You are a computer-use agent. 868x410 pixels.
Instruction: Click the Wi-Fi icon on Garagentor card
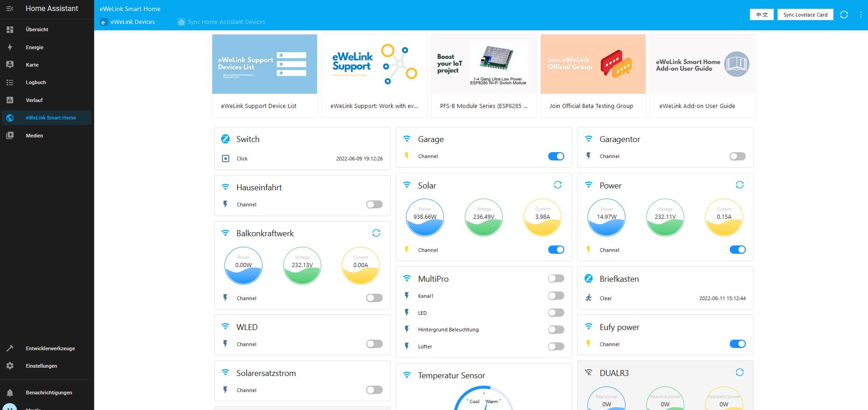click(589, 138)
